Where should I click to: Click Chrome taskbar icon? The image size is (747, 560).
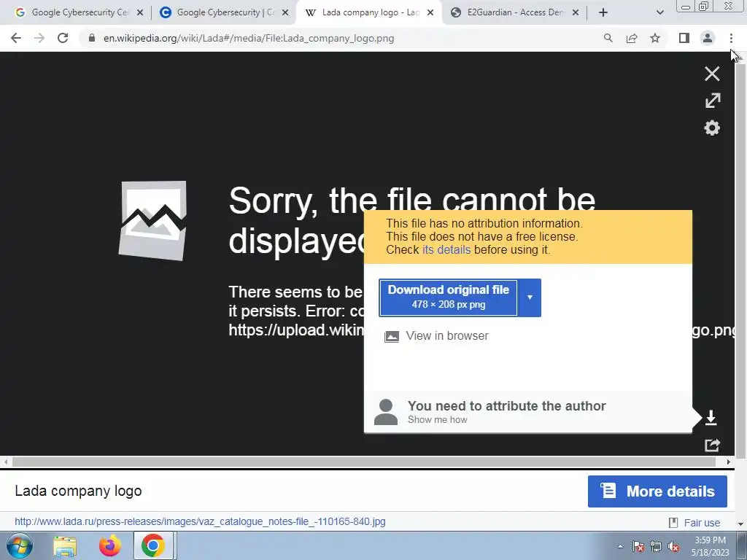tap(152, 545)
